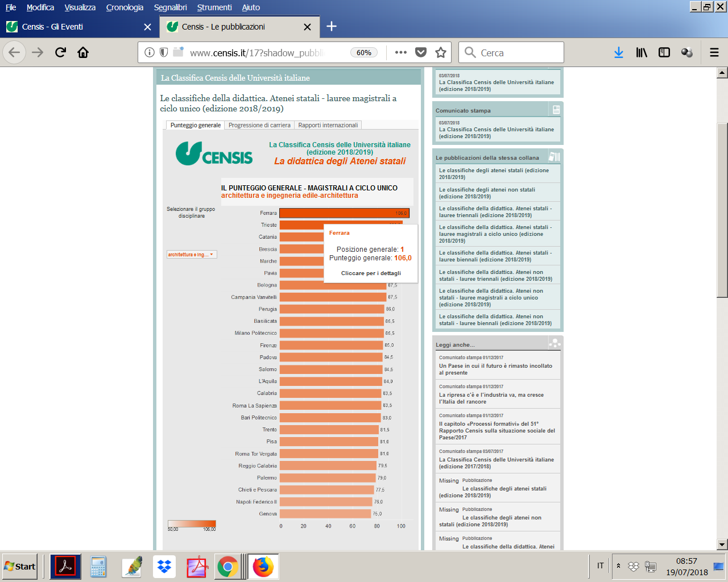Viewport: 728px width, 582px height.
Task: Open the Segnalibri menu
Action: click(x=170, y=7)
